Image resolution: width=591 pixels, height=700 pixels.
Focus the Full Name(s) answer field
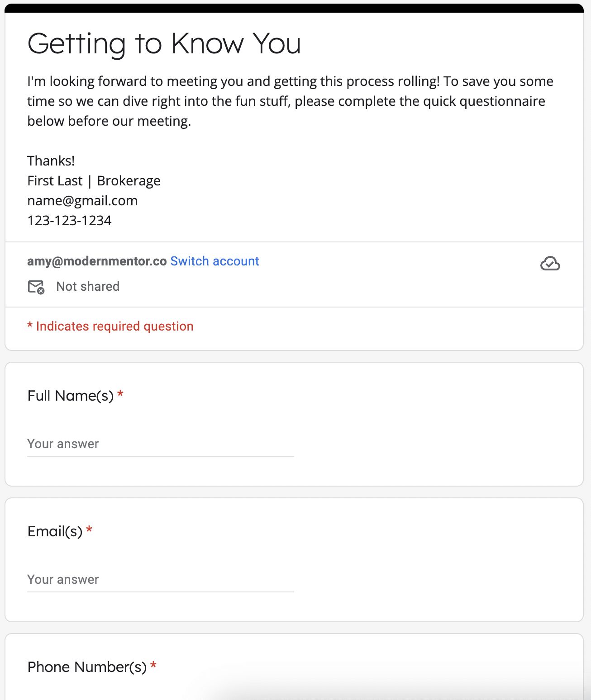pyautogui.click(x=160, y=444)
